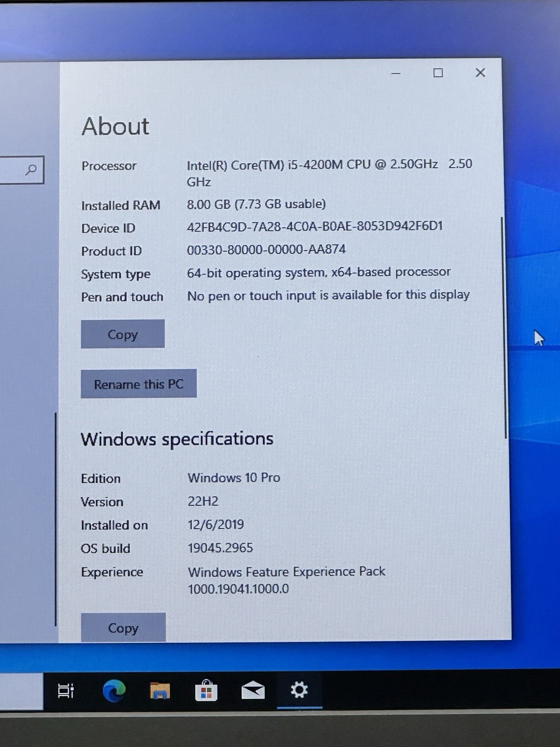
Task: Select Product ID 00330-80000-00000-AA874
Action: click(x=266, y=249)
